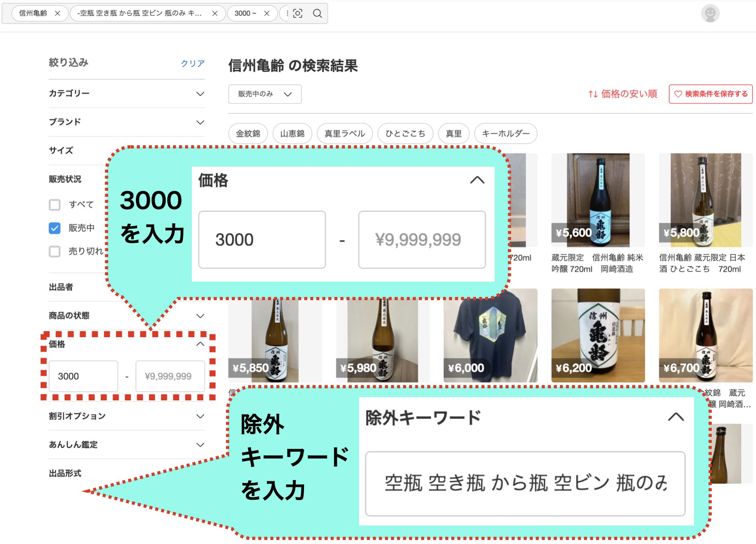
Task: Check the すべて checkbox
Action: (55, 205)
